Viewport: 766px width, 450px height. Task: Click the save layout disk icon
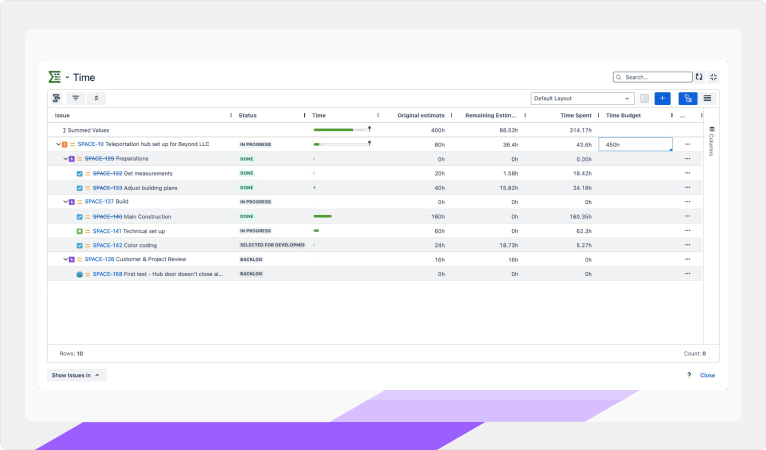pos(644,98)
